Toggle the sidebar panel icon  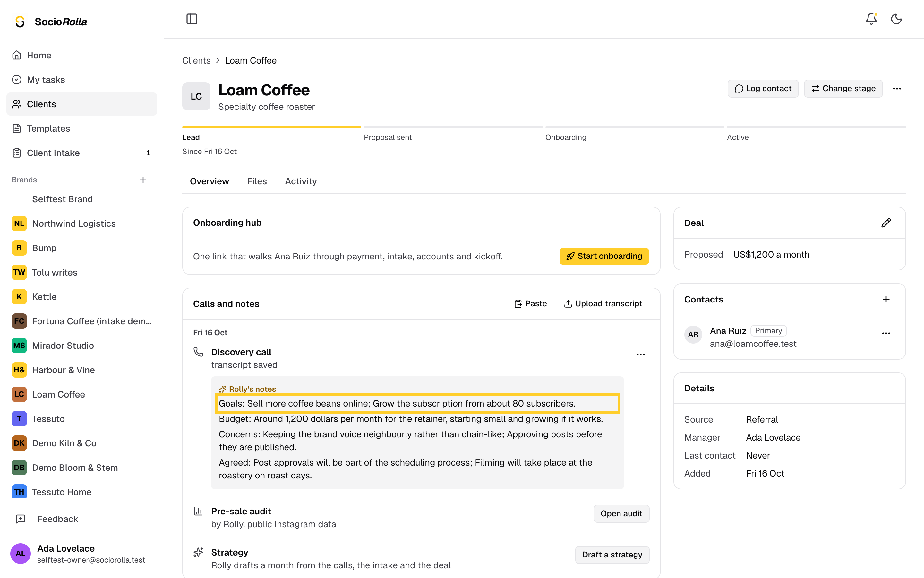(192, 19)
